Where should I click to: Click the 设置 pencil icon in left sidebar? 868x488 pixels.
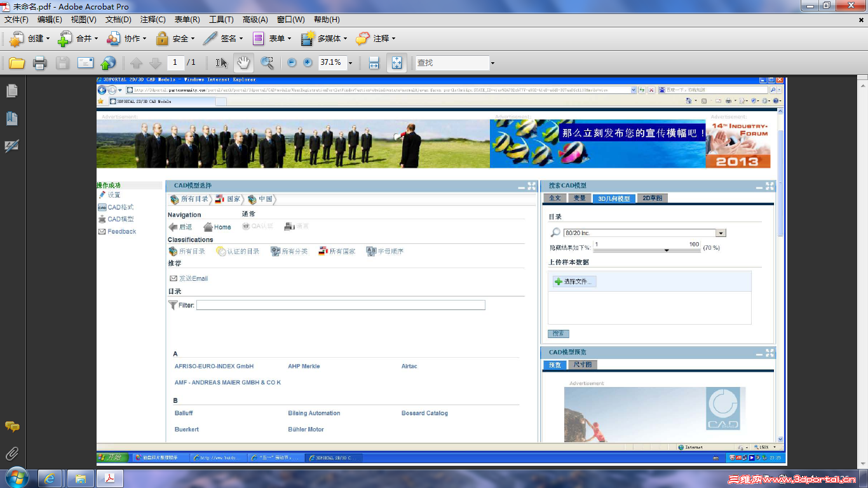click(x=102, y=196)
